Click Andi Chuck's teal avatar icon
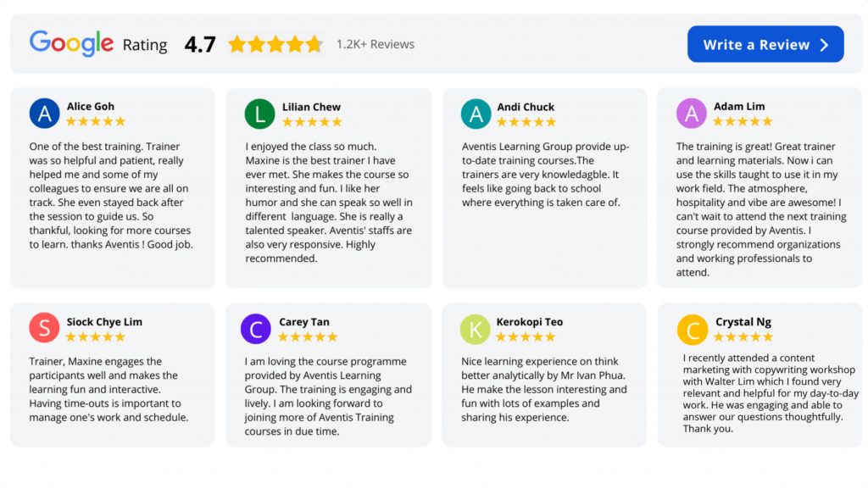The height and width of the screenshot is (489, 868). point(476,114)
